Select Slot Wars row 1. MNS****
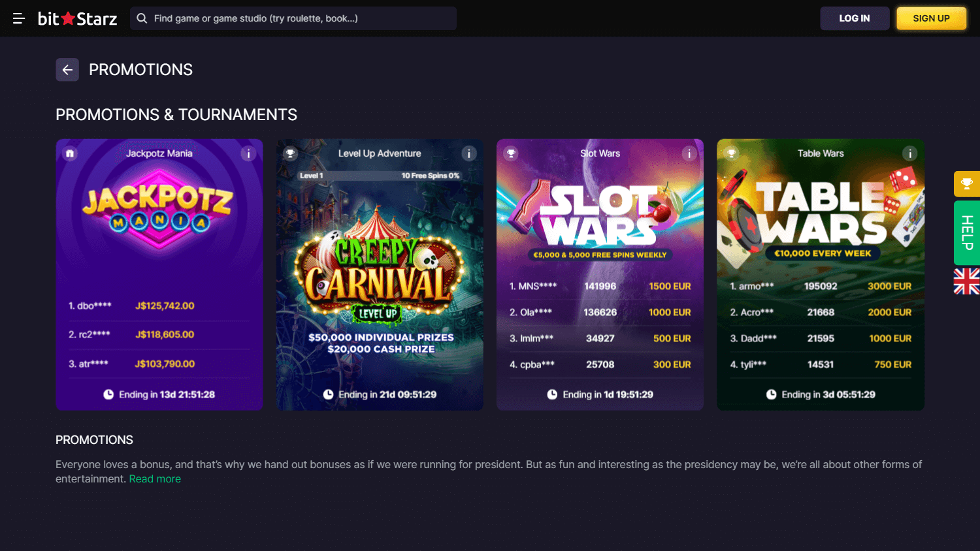980x551 pixels. coord(600,286)
